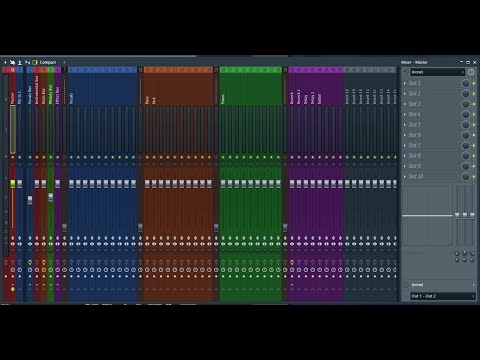Toggle the multi-touch control icon in mixer toolbar

point(12,62)
